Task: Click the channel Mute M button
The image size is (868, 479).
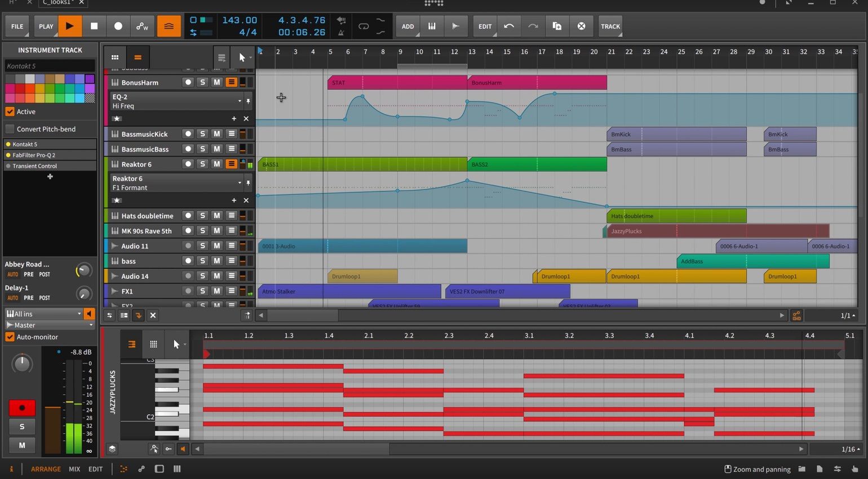Action: 22,445
